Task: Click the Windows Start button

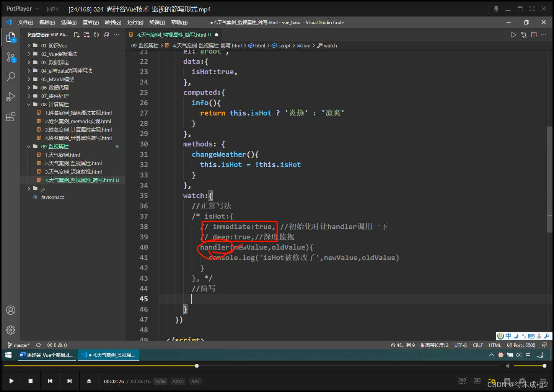Action: (8, 355)
